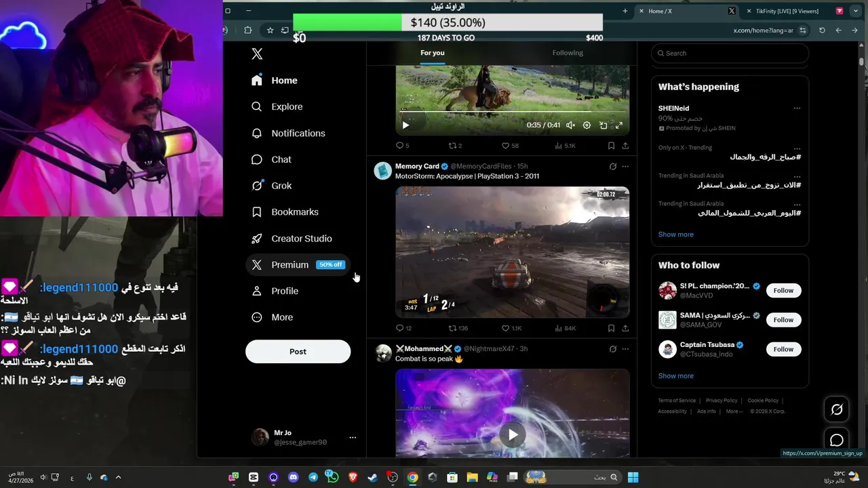The image size is (868, 488).
Task: Seek within the lion video progress bar
Action: (x=512, y=112)
